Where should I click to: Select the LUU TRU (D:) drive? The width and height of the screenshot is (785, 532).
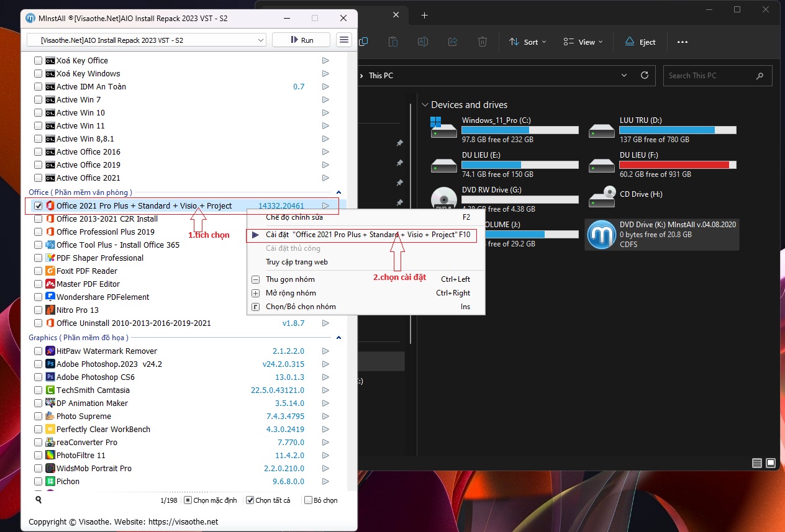pyautogui.click(x=662, y=129)
